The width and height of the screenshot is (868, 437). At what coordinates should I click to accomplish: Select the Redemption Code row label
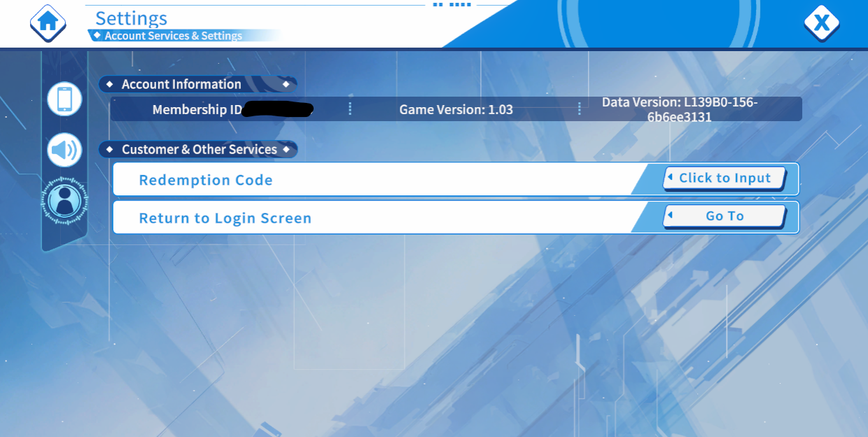206,180
